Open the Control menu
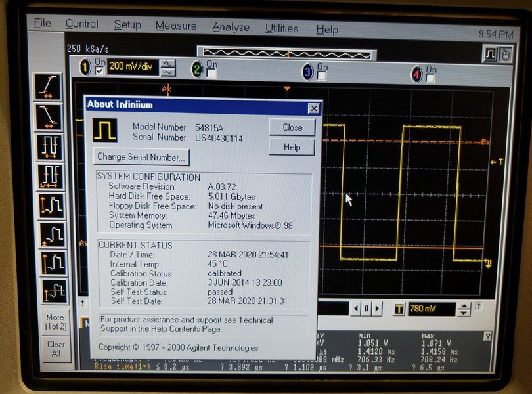Viewport: 532px width, 394px height. tap(81, 24)
